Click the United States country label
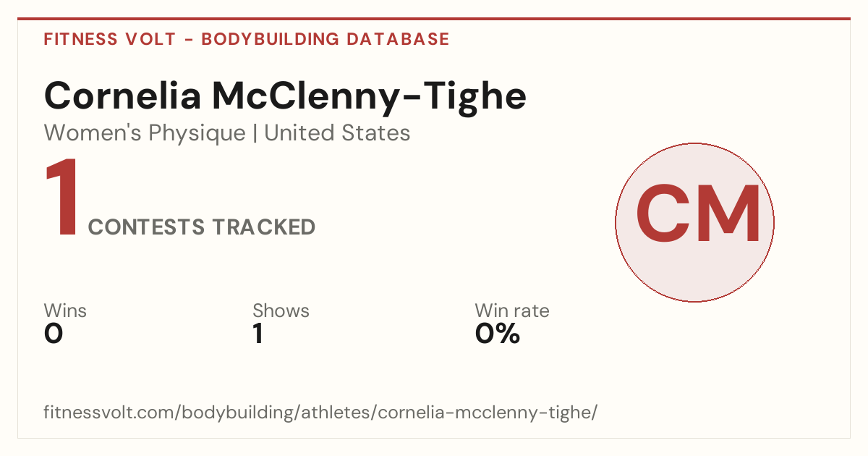 (337, 133)
